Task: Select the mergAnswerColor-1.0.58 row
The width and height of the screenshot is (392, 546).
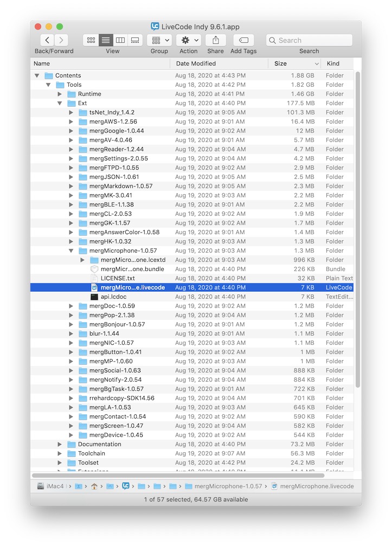Action: point(192,232)
